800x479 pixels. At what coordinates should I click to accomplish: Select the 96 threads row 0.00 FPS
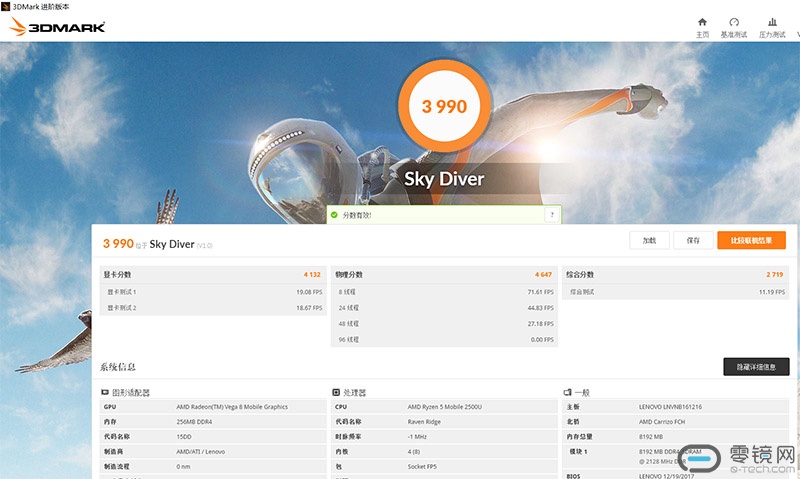(x=444, y=339)
